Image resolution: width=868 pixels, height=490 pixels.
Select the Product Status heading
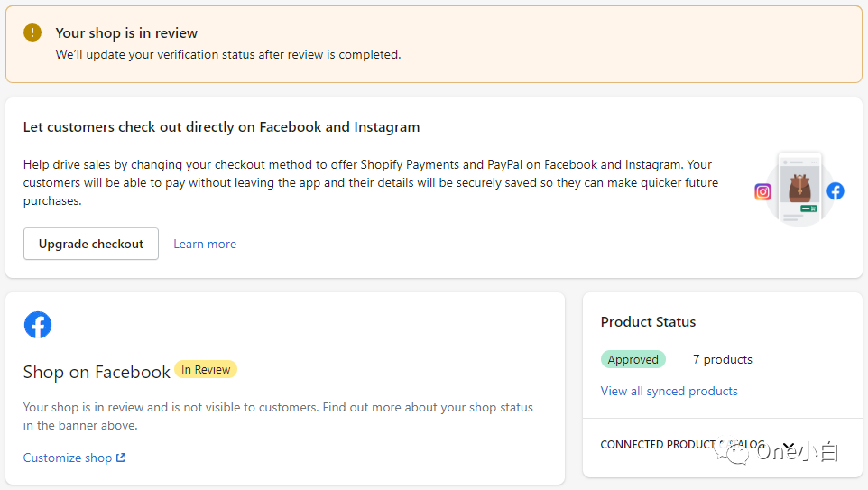(648, 321)
